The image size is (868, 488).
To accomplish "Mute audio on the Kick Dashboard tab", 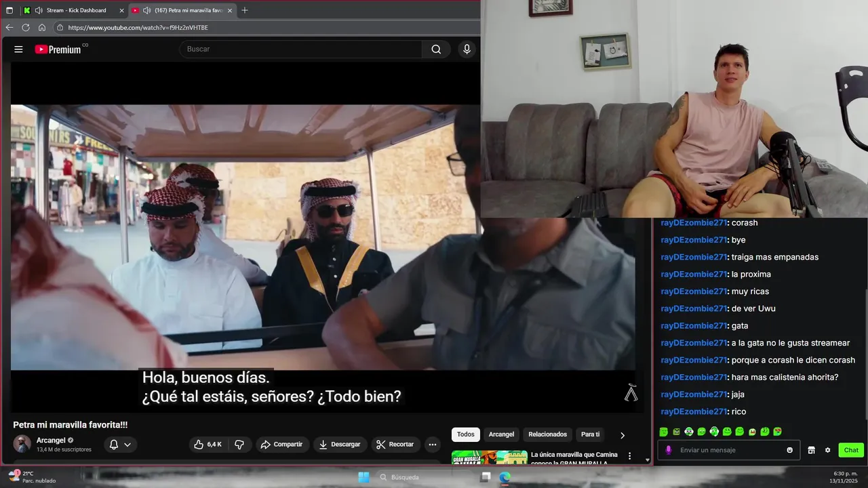I will pos(39,10).
